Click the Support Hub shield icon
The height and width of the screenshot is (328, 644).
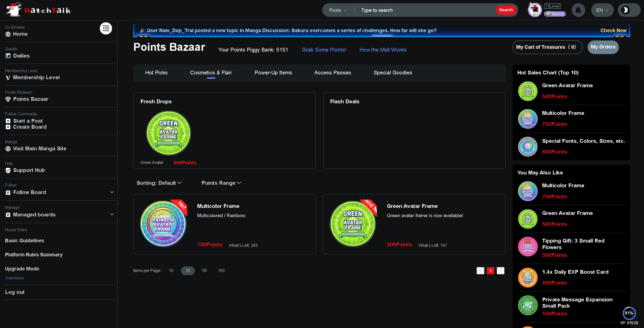[8, 170]
